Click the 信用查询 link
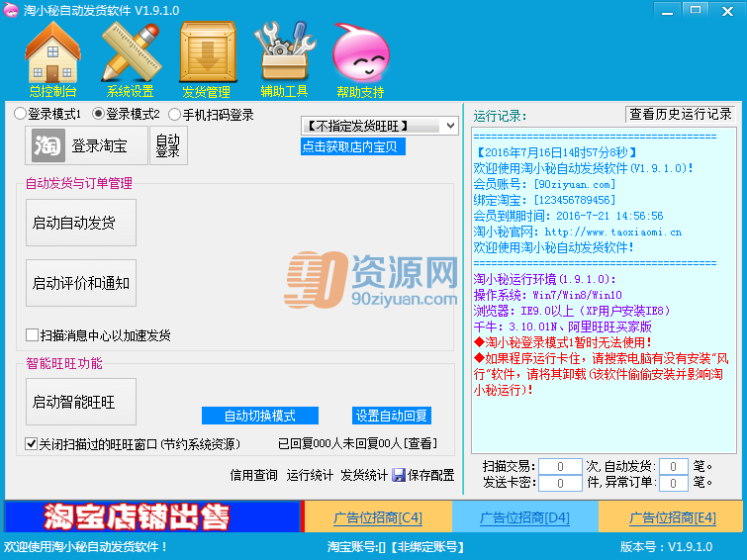Viewport: 747px width, 560px height. pyautogui.click(x=254, y=475)
